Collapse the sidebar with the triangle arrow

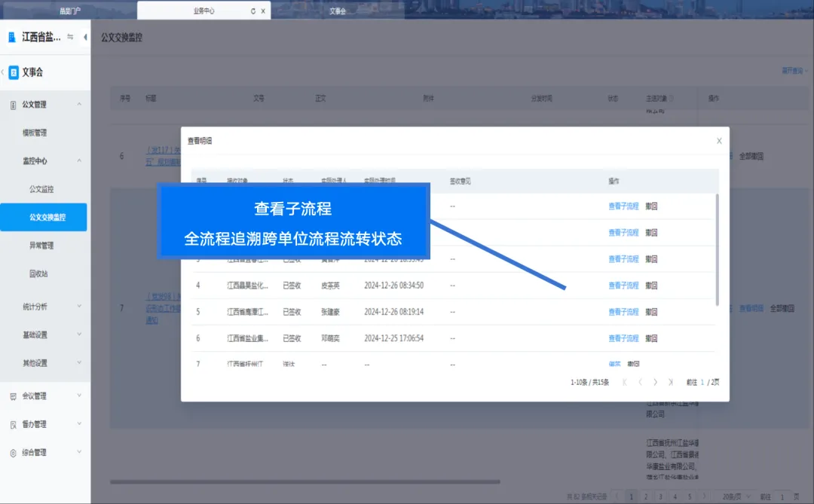coord(85,37)
